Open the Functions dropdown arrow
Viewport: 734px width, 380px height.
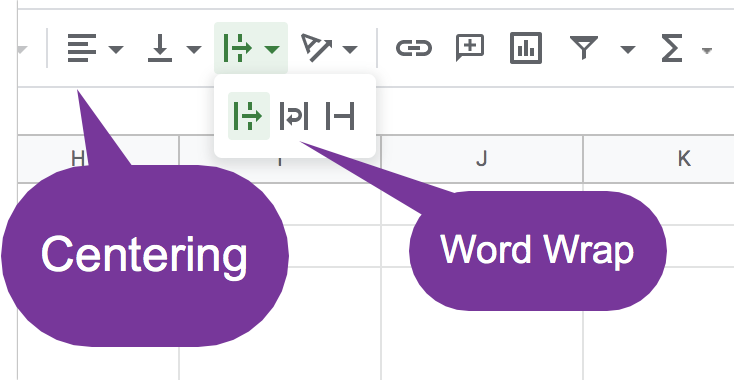(x=707, y=50)
